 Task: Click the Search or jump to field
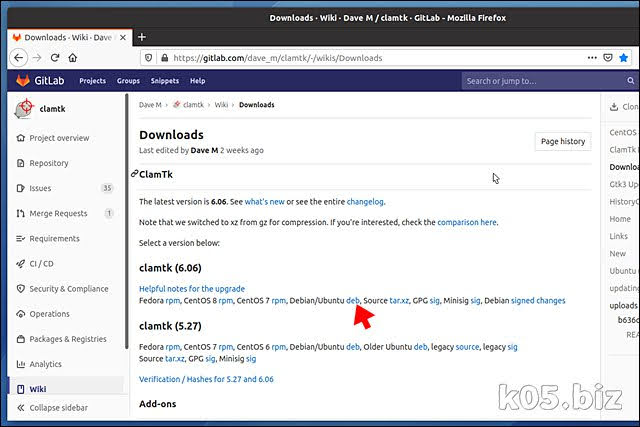(x=549, y=81)
